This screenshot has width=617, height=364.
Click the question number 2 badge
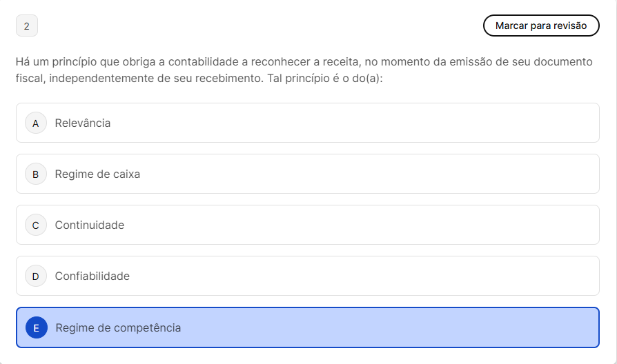tap(27, 26)
